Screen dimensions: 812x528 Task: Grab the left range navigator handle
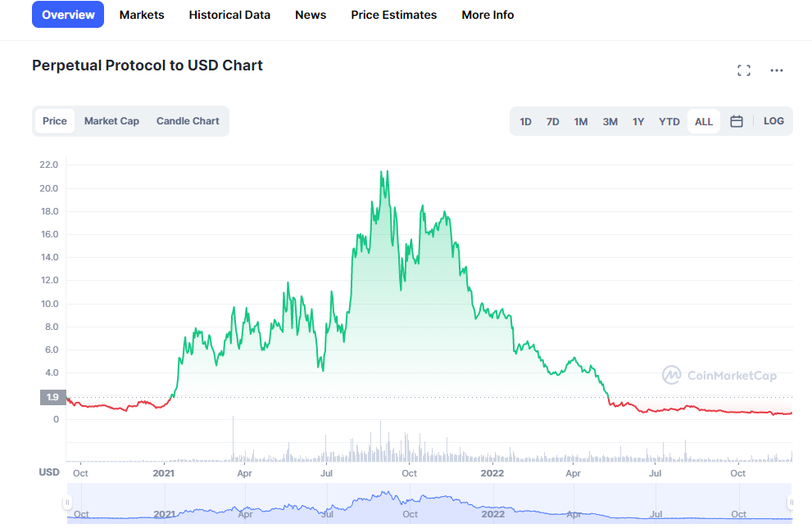click(x=67, y=502)
